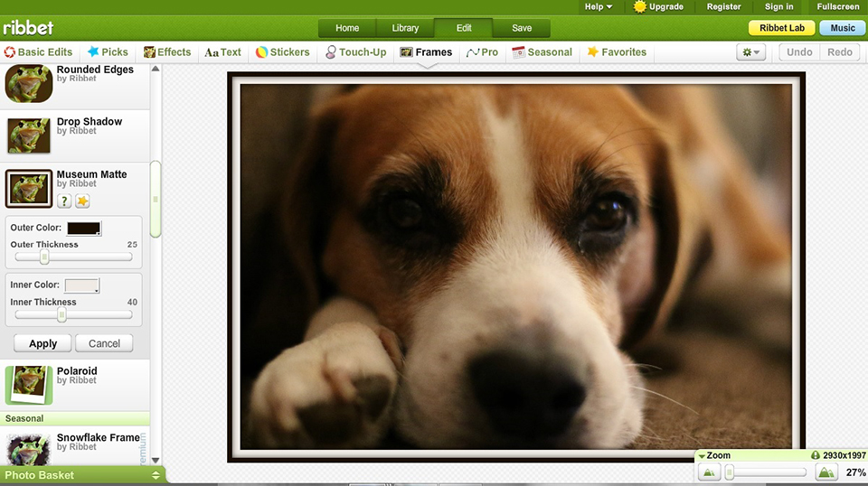This screenshot has height=486, width=868.
Task: Open the Favorites tab
Action: point(617,52)
